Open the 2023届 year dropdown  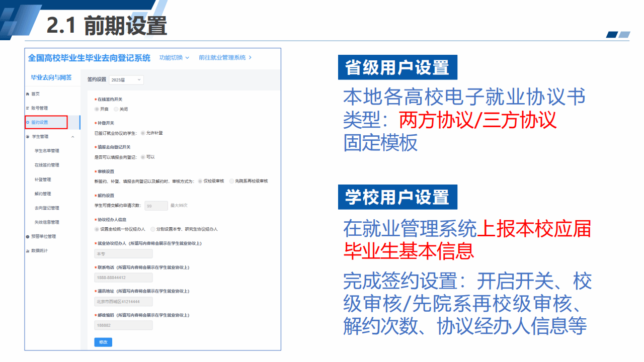pos(126,80)
